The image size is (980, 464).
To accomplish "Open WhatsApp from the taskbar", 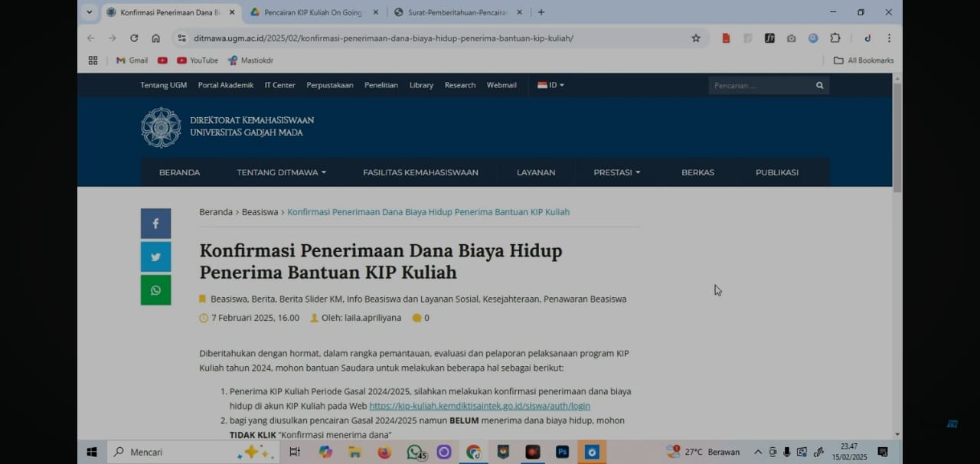I will [415, 452].
